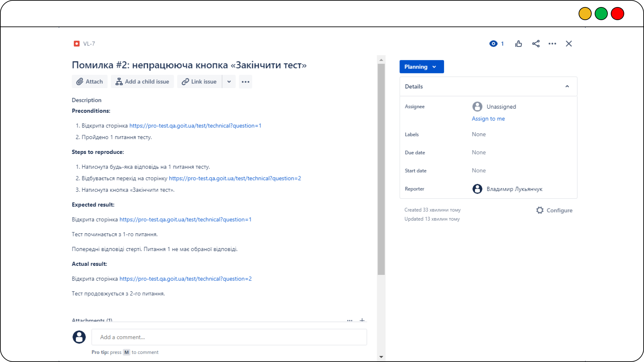
Task: Click the Description heading
Action: click(x=87, y=100)
